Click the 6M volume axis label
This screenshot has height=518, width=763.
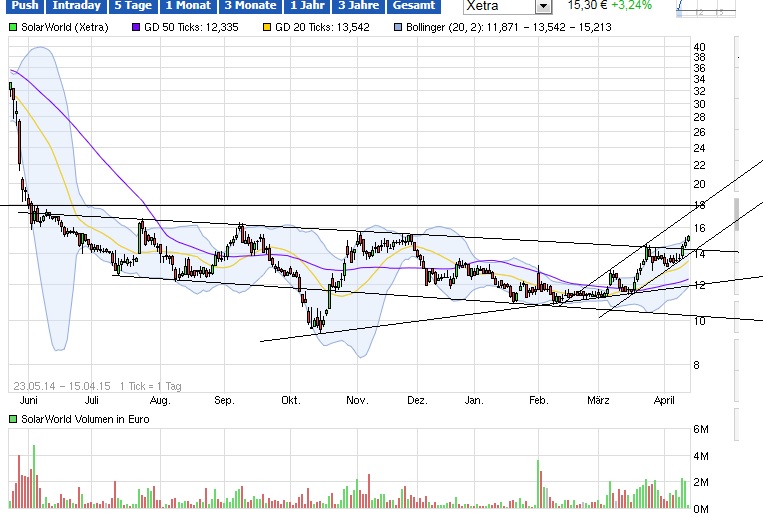click(x=701, y=429)
